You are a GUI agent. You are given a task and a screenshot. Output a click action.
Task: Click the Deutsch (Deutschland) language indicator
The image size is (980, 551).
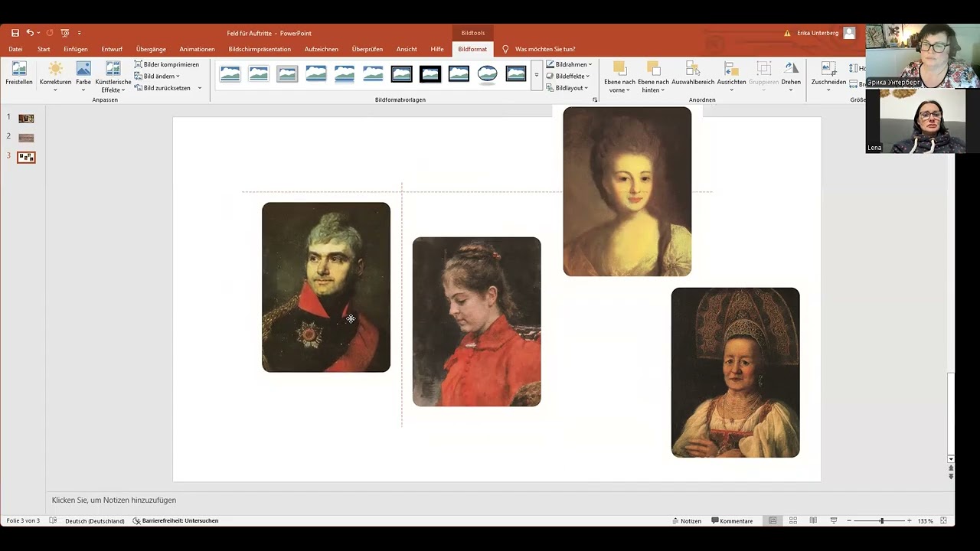coord(95,521)
